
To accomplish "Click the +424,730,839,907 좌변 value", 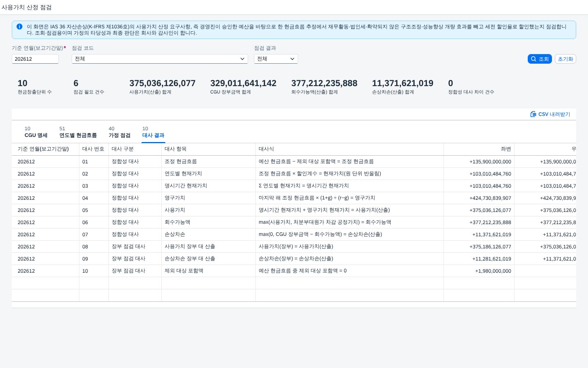I will pos(490,198).
